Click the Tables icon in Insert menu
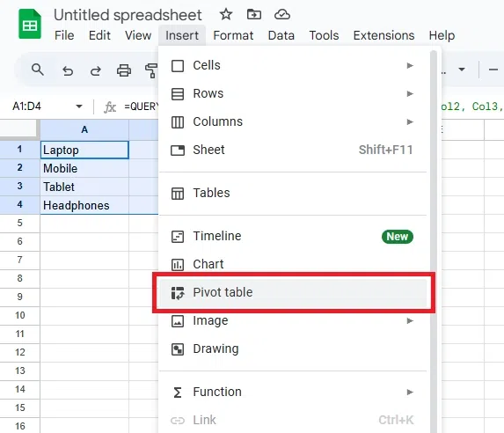The image size is (504, 433). pos(178,194)
